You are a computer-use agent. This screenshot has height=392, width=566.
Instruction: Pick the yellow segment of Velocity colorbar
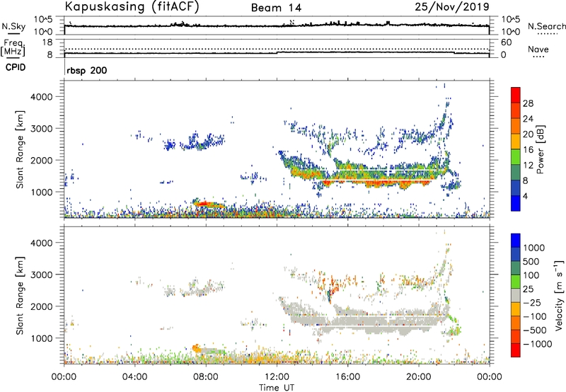[516, 309]
